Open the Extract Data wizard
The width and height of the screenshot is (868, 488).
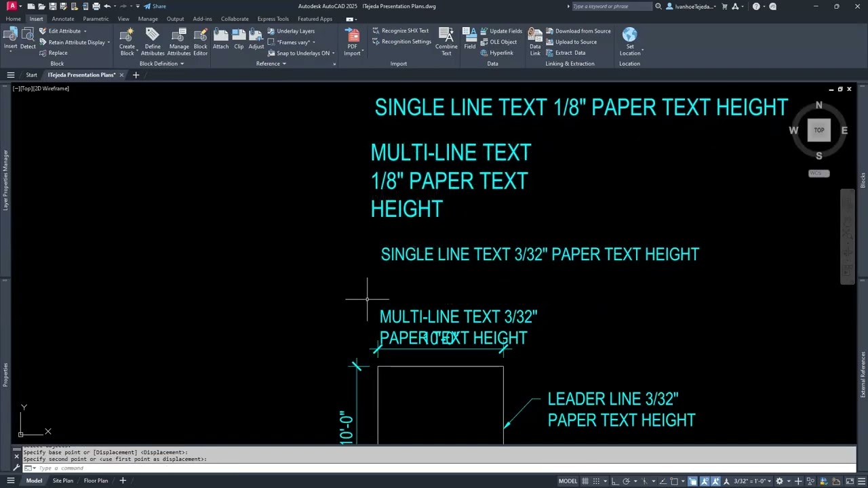(x=566, y=53)
